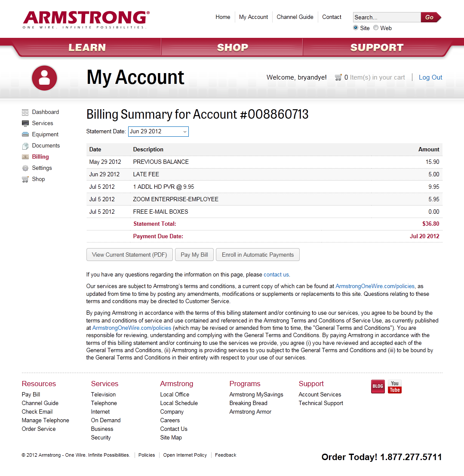Click the shopping cart icon near Welcome

[x=338, y=77]
